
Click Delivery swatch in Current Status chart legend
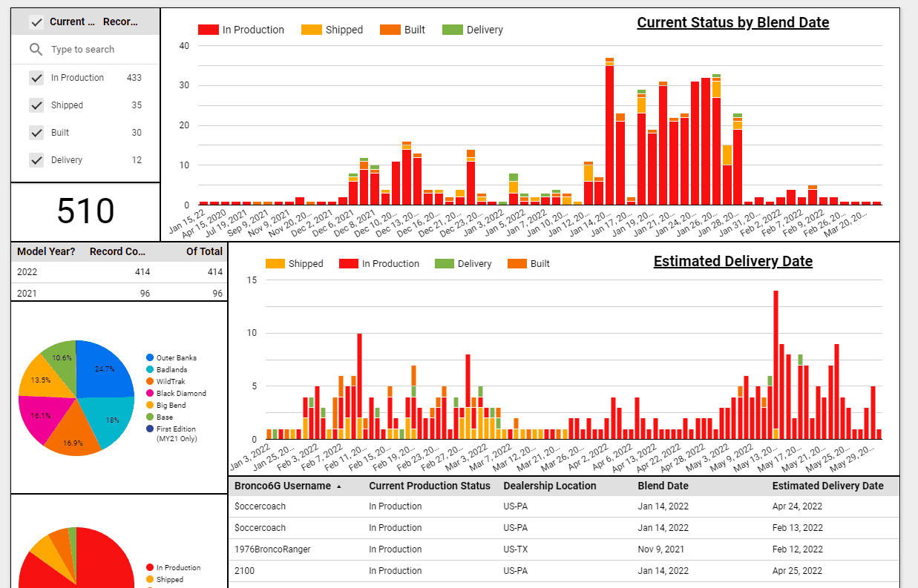coord(453,30)
